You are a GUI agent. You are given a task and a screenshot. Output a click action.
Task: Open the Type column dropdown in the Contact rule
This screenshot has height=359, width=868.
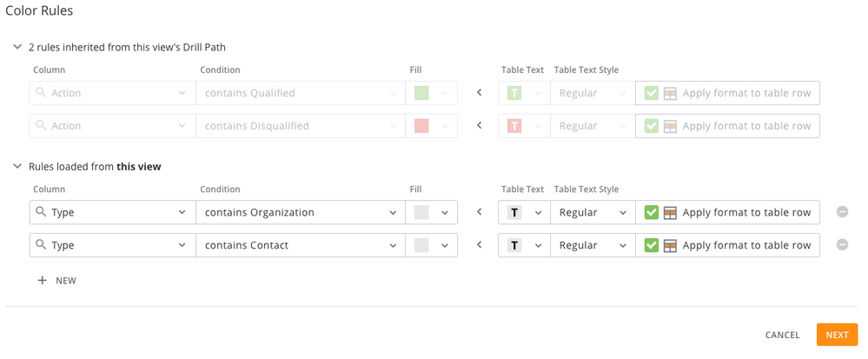(112, 245)
